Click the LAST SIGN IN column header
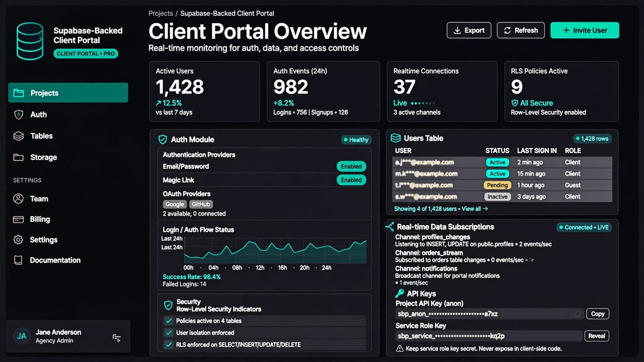644x362 pixels. [x=537, y=151]
